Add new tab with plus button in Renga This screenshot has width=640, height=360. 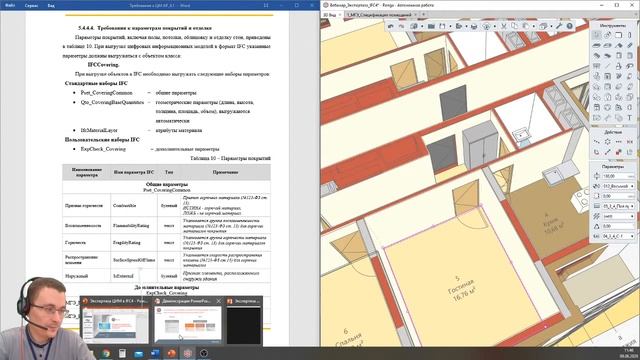point(424,15)
